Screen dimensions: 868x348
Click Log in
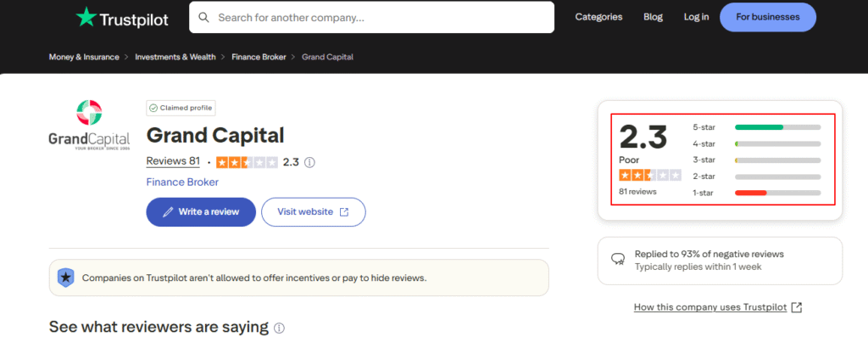pyautogui.click(x=696, y=17)
